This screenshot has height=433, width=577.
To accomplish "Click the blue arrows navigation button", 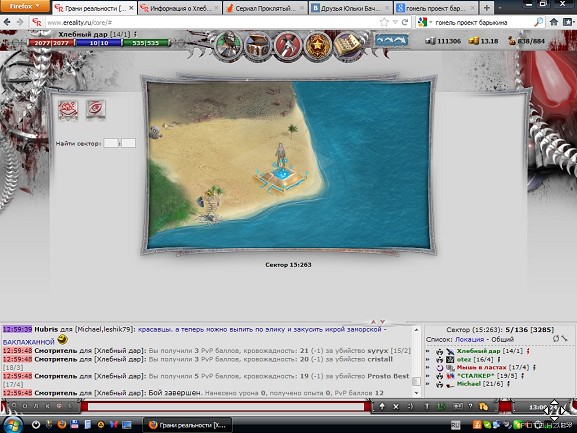I will 392,40.
